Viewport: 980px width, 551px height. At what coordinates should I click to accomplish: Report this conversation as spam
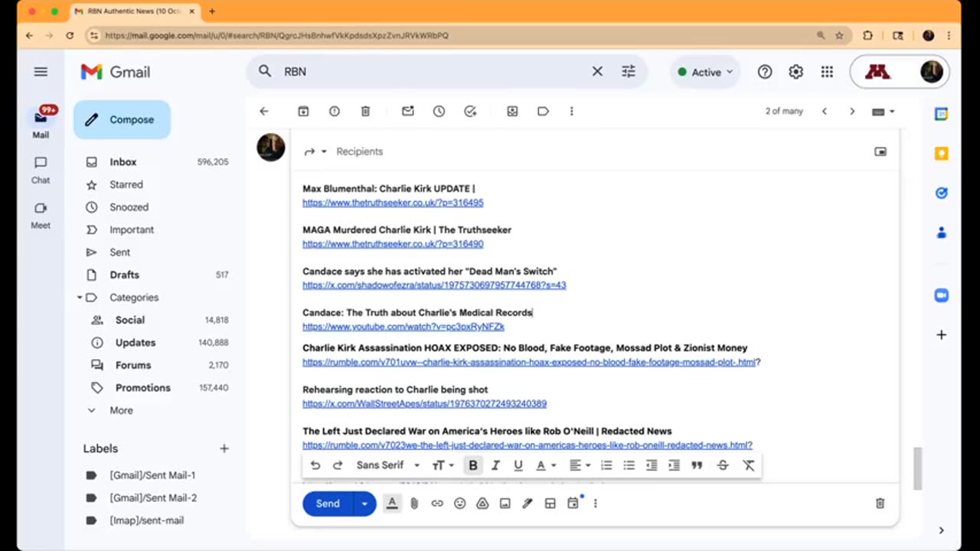pos(335,111)
